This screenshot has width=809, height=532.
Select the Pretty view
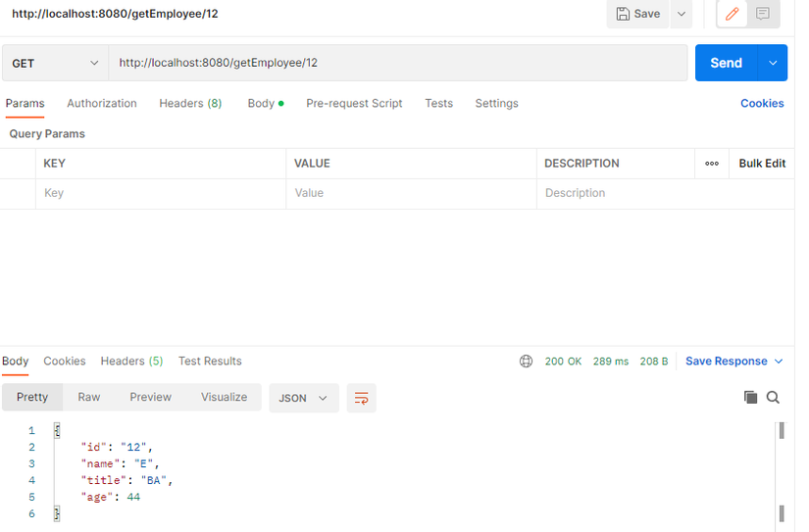click(x=32, y=397)
